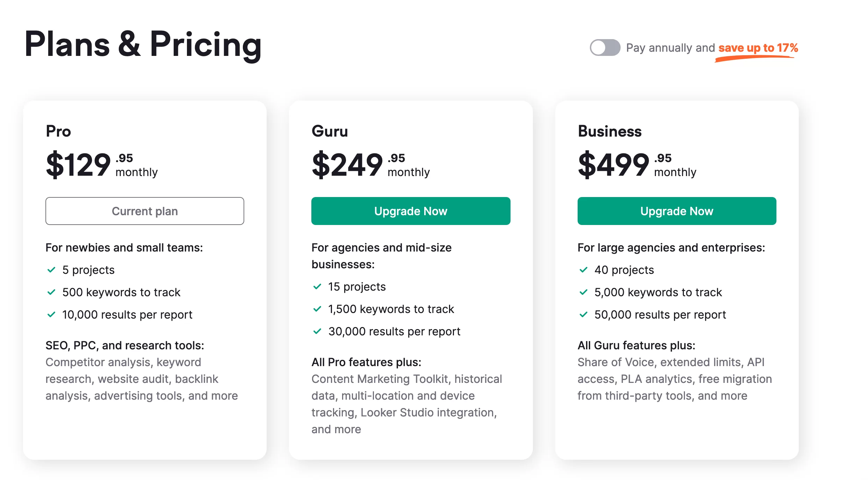Click the $499.95 monthly Business price
Viewport: 868px width, 480px height.
637,164
